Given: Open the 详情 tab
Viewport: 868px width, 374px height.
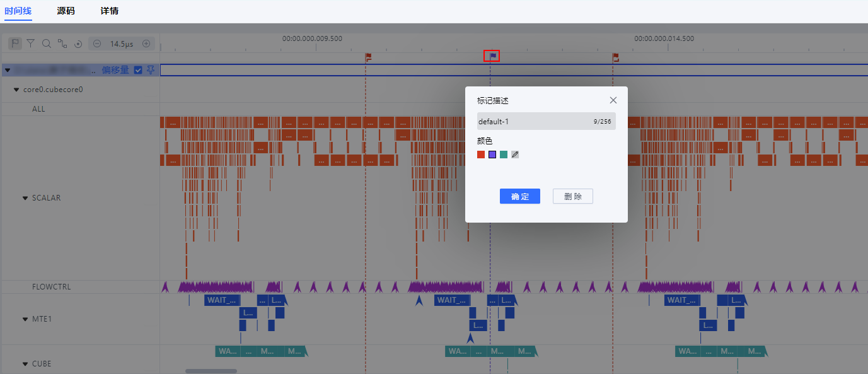Looking at the screenshot, I should click(x=109, y=11).
